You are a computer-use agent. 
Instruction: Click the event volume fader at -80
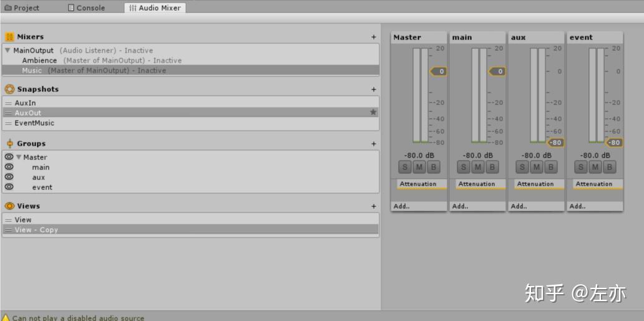click(615, 142)
